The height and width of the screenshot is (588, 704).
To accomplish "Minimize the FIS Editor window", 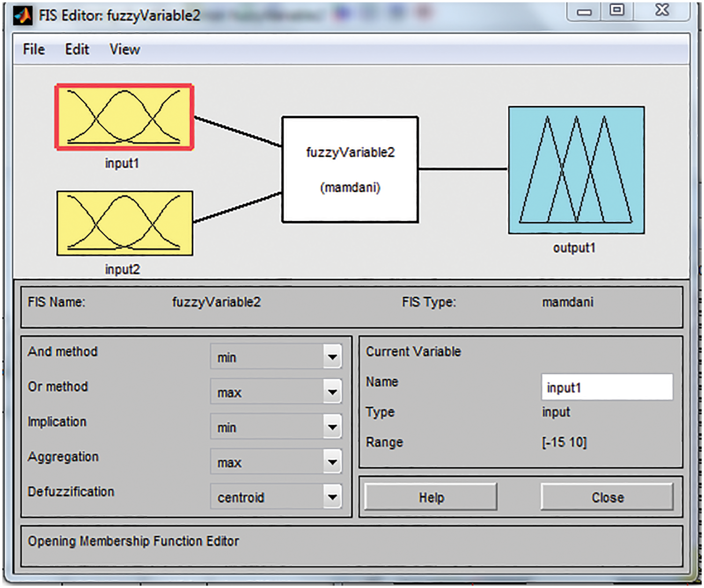I will point(584,11).
